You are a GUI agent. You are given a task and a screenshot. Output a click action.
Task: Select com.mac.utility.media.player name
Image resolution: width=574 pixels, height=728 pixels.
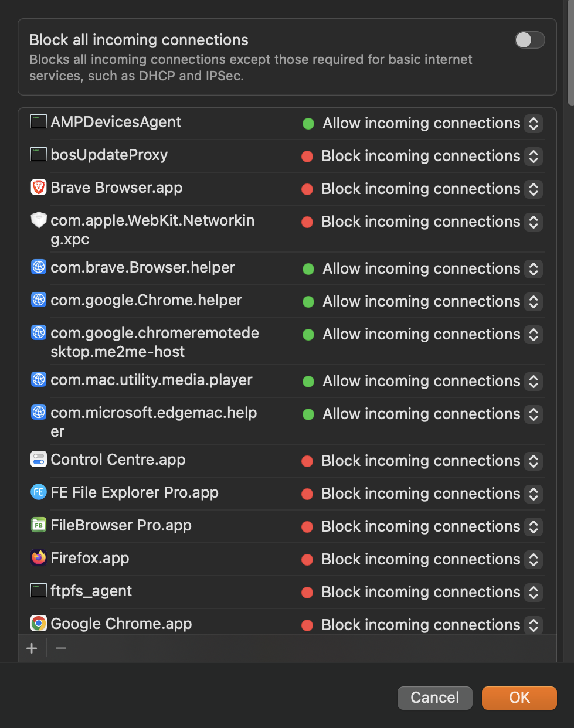[x=152, y=380]
